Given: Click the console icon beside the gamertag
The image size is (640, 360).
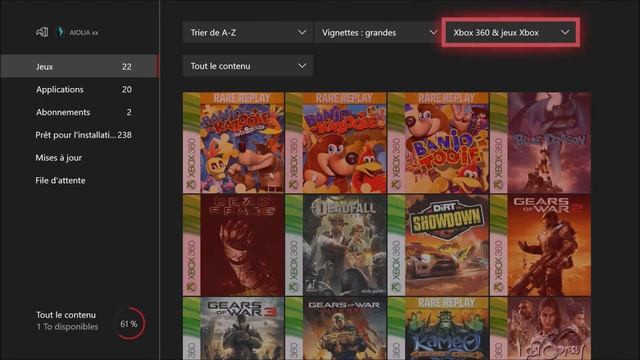Looking at the screenshot, I should click(42, 32).
